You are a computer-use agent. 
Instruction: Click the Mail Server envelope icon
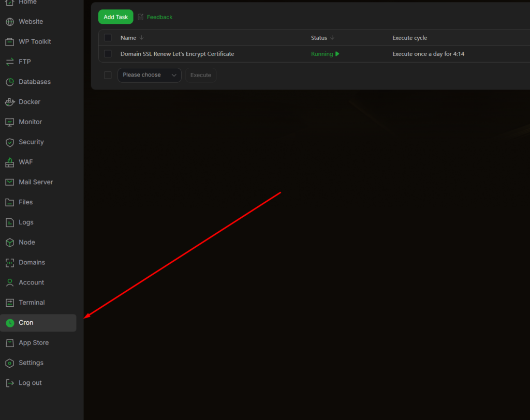point(10,182)
